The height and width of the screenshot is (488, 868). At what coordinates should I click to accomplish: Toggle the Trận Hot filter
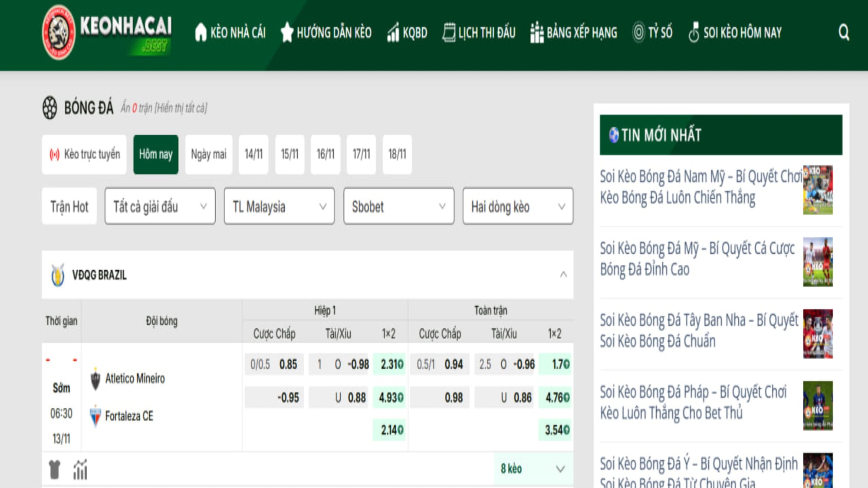tap(69, 206)
